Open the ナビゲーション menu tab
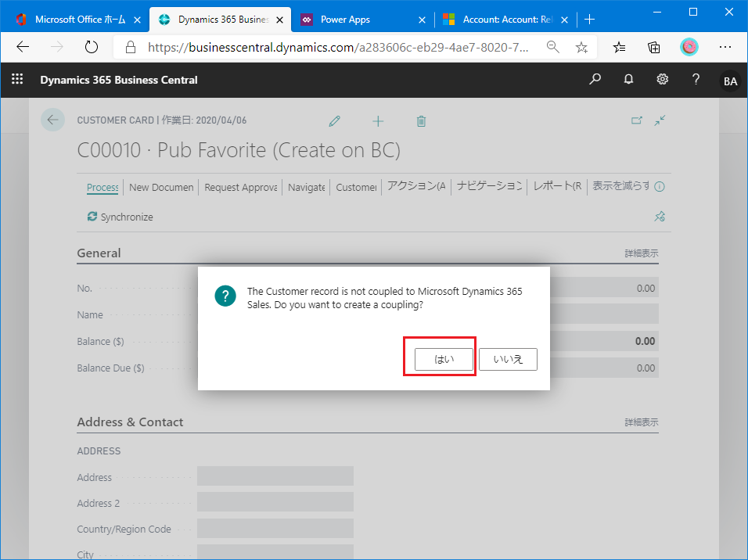Viewport: 748px width, 560px height. pyautogui.click(x=490, y=186)
